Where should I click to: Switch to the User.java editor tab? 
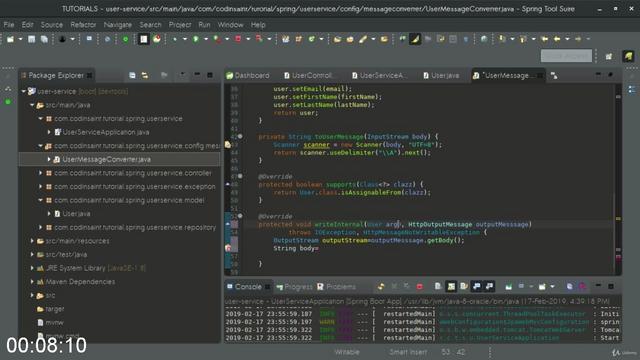pos(441,76)
